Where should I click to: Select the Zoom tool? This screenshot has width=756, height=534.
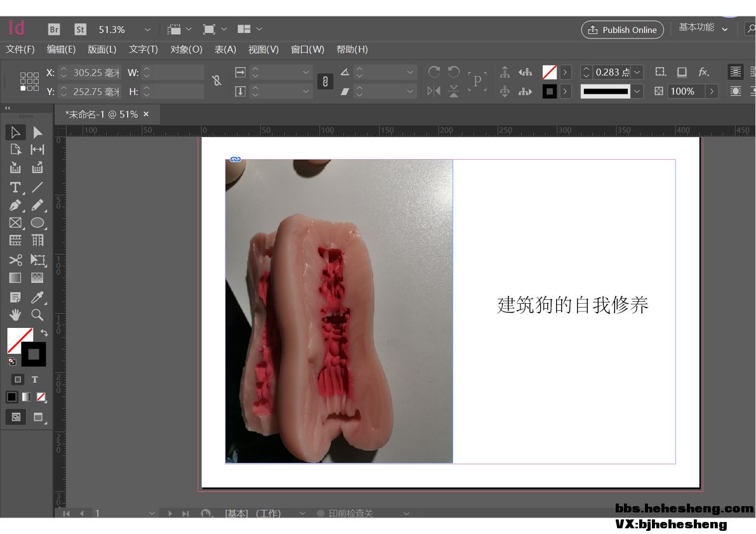[37, 315]
